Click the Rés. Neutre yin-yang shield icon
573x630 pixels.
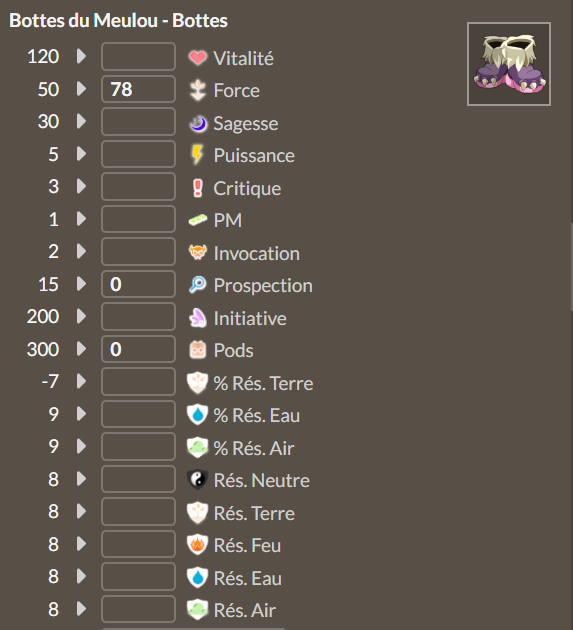(197, 479)
